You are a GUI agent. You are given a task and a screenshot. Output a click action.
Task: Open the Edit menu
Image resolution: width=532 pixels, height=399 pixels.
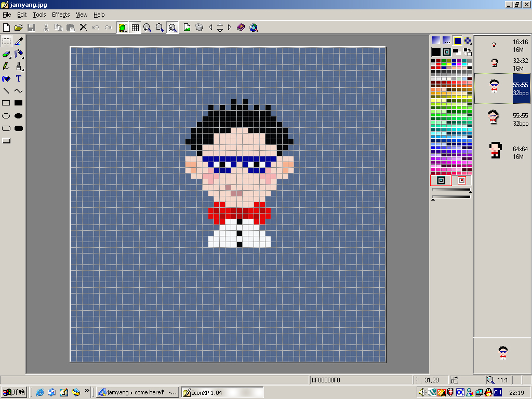click(22, 15)
